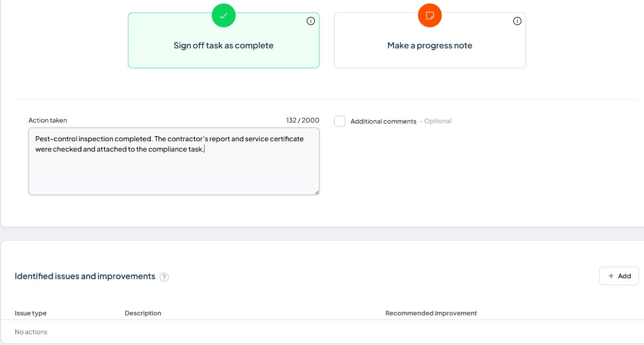This screenshot has width=644, height=345.
Task: Focus the Action taken text area
Action: 174,161
